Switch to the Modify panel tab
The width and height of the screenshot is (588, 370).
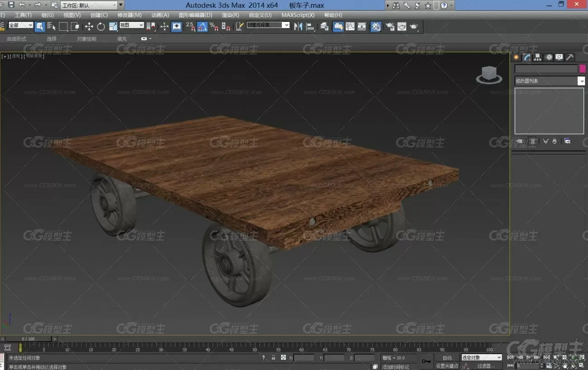point(527,57)
